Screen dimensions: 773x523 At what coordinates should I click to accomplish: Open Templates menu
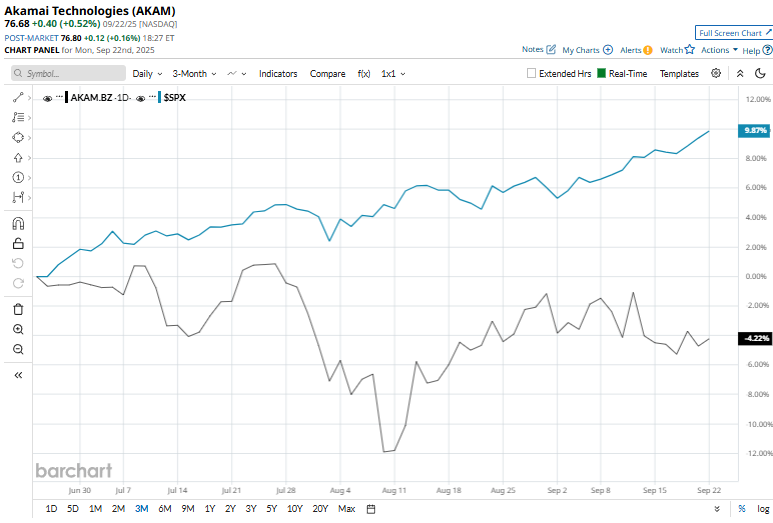coord(679,73)
